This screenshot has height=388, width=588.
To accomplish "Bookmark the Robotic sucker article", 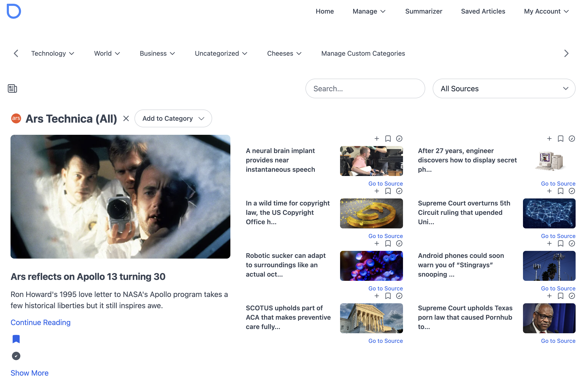I will 388,243.
